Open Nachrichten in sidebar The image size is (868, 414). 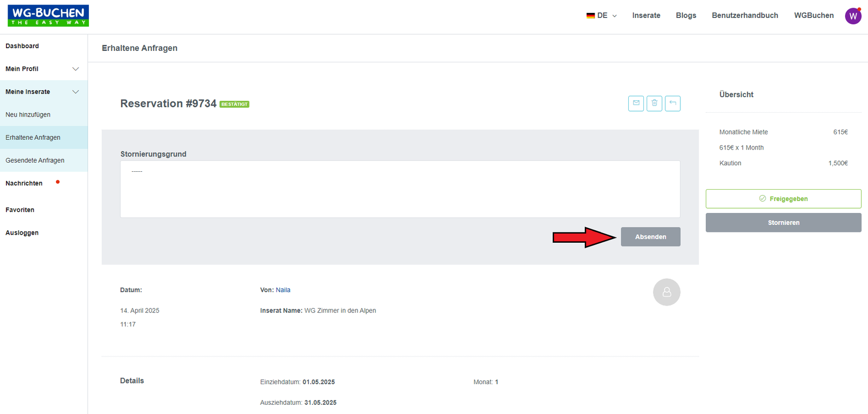[24, 183]
